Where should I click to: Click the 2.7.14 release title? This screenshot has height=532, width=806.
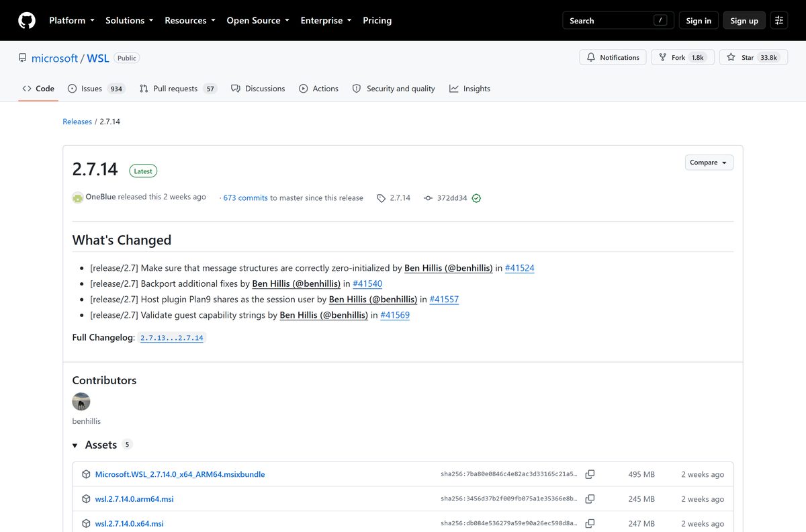[95, 169]
